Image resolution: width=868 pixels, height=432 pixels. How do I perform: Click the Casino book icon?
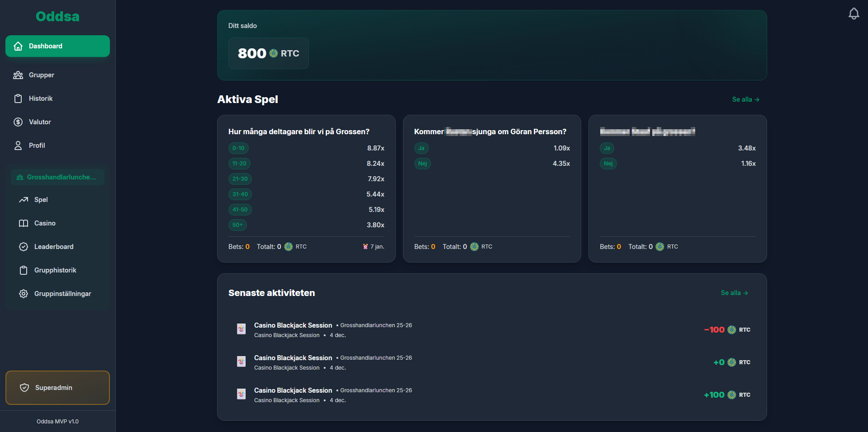24,223
